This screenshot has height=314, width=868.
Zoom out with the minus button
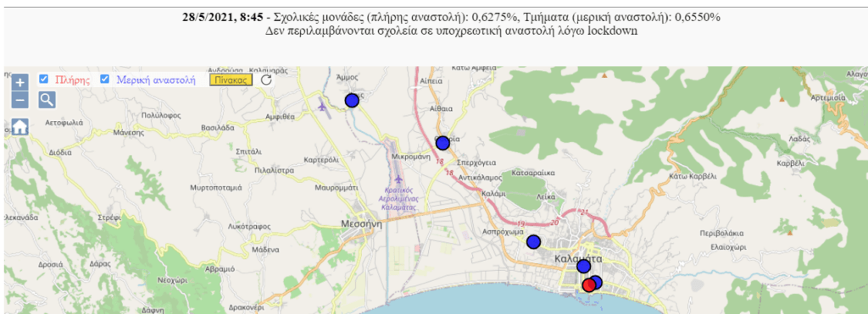click(20, 100)
